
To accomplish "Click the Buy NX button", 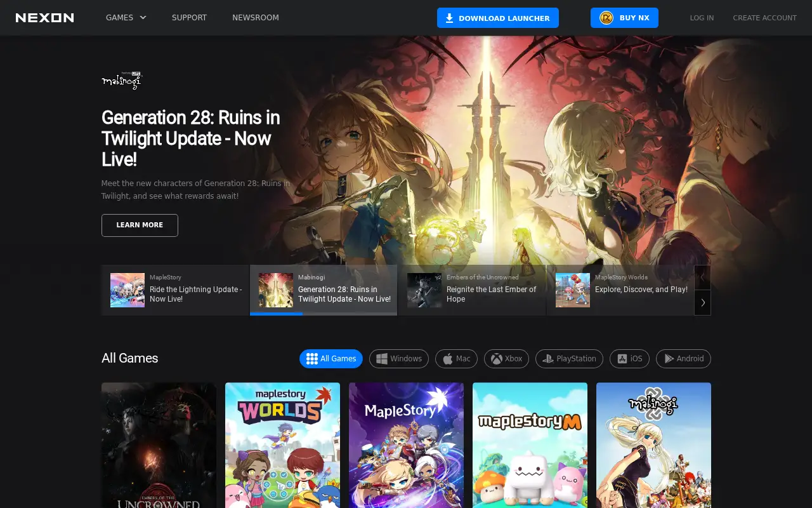I will pyautogui.click(x=624, y=18).
